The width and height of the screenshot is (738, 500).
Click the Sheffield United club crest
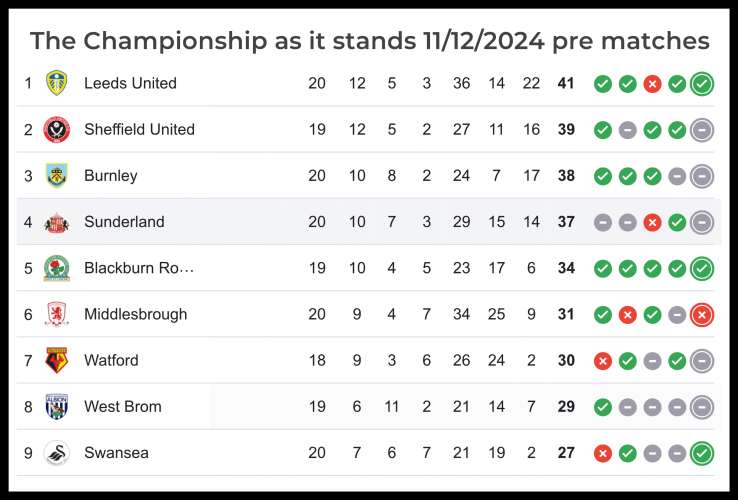56,129
